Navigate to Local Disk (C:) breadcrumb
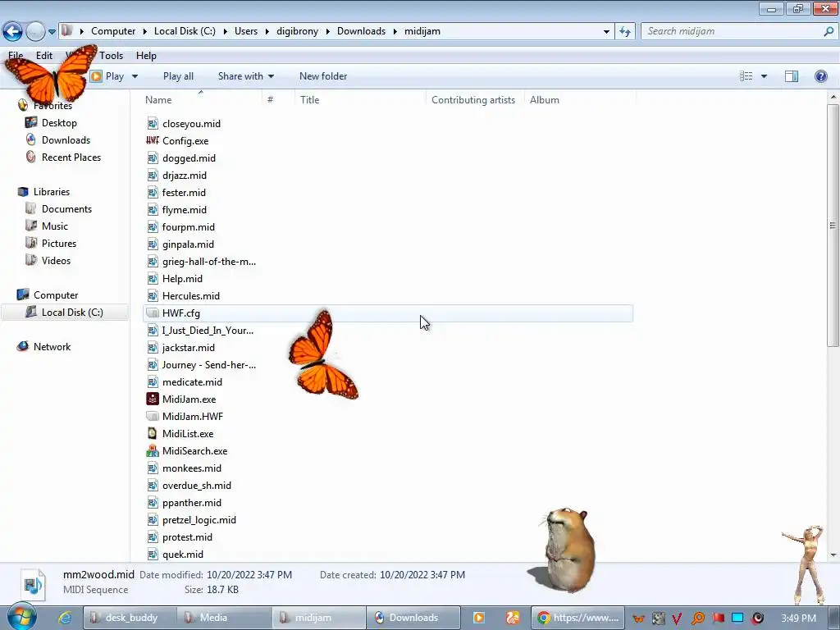 click(x=185, y=31)
